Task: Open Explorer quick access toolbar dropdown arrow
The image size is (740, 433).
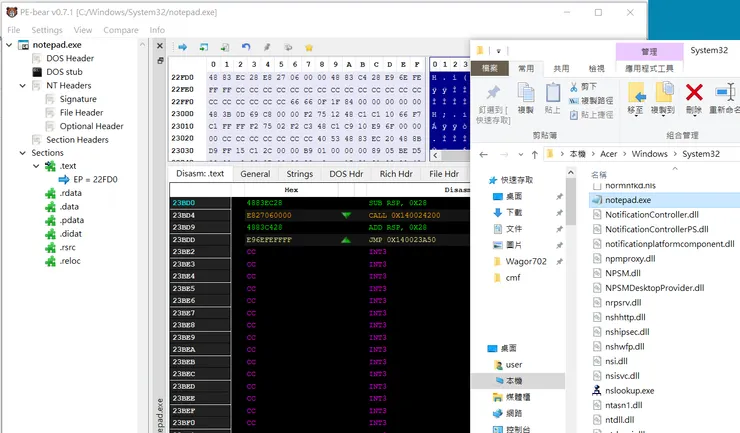Action: pos(498,51)
